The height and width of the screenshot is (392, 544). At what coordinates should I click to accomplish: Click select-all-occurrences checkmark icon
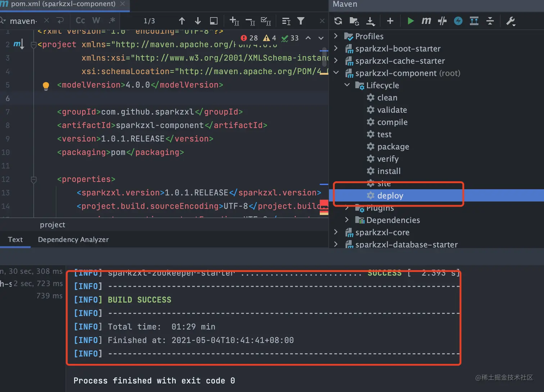[x=266, y=21]
